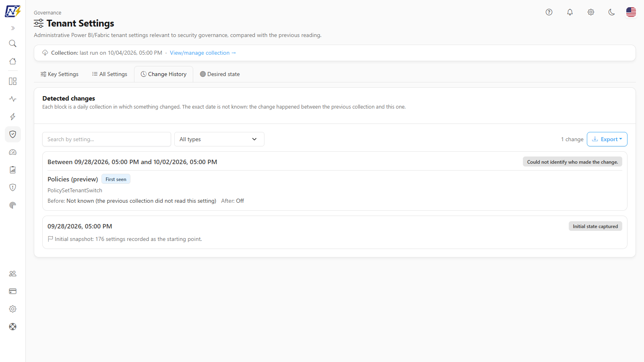Open activity pulse icon in sidebar
Viewport: 644px width, 362px height.
13,99
